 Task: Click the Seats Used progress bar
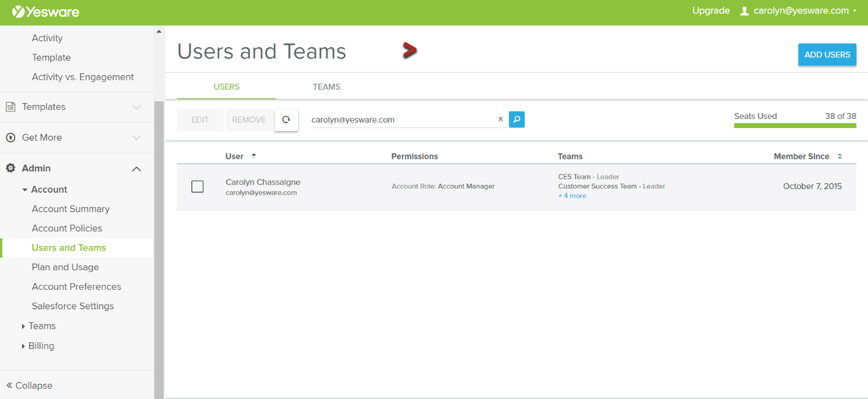point(795,126)
